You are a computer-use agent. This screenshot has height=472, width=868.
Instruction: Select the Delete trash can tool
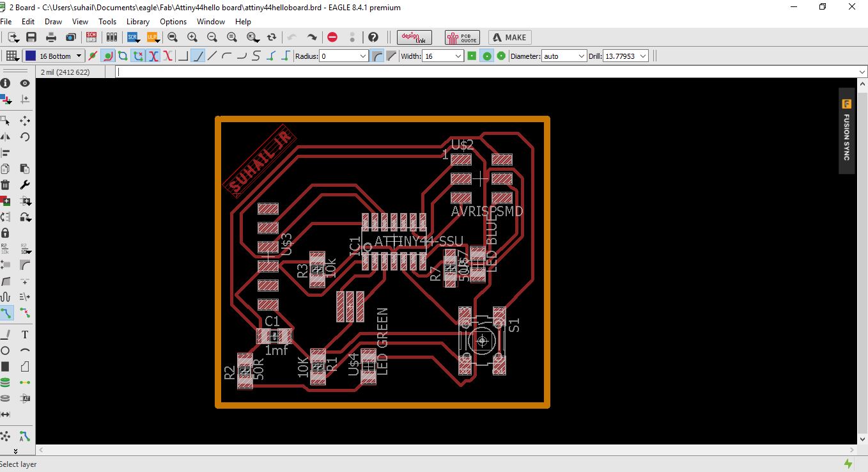pyautogui.click(x=5, y=185)
